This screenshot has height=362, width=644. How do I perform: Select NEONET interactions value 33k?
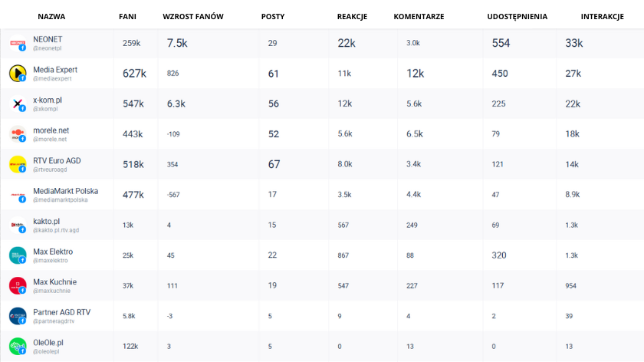573,43
